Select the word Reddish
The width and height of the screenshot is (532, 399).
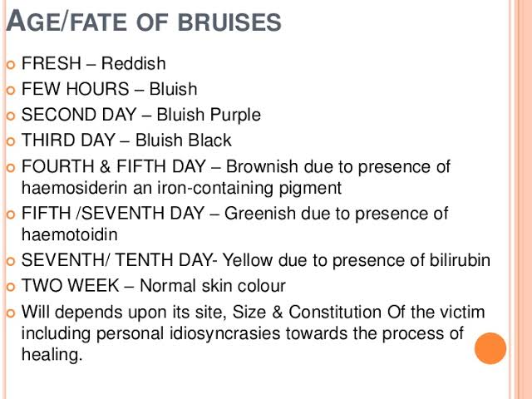[133, 63]
